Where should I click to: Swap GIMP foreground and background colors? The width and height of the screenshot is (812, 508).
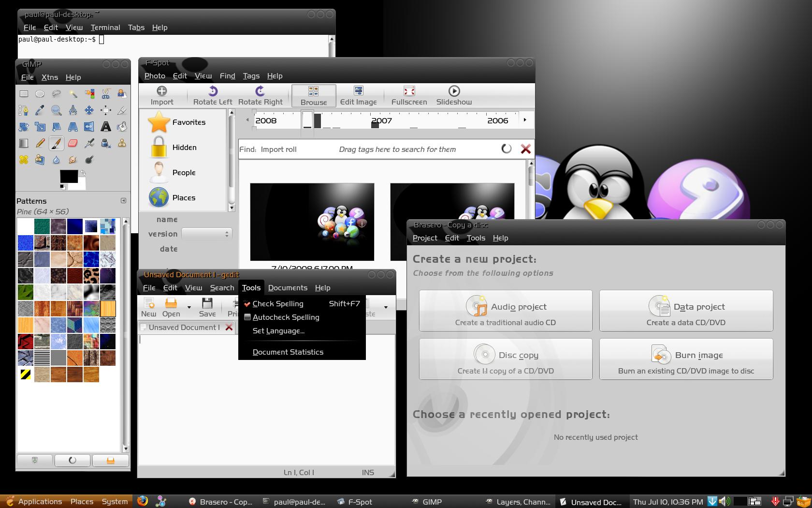pos(83,172)
